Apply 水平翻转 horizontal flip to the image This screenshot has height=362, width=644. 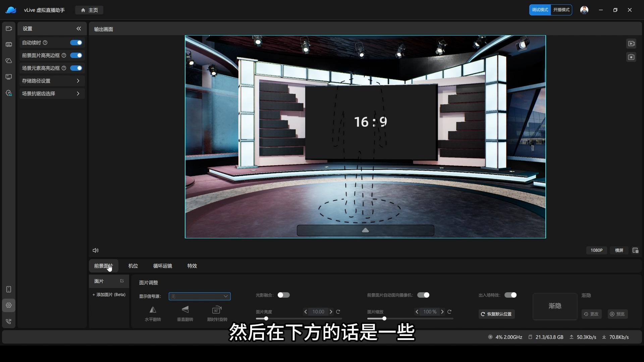[153, 313]
